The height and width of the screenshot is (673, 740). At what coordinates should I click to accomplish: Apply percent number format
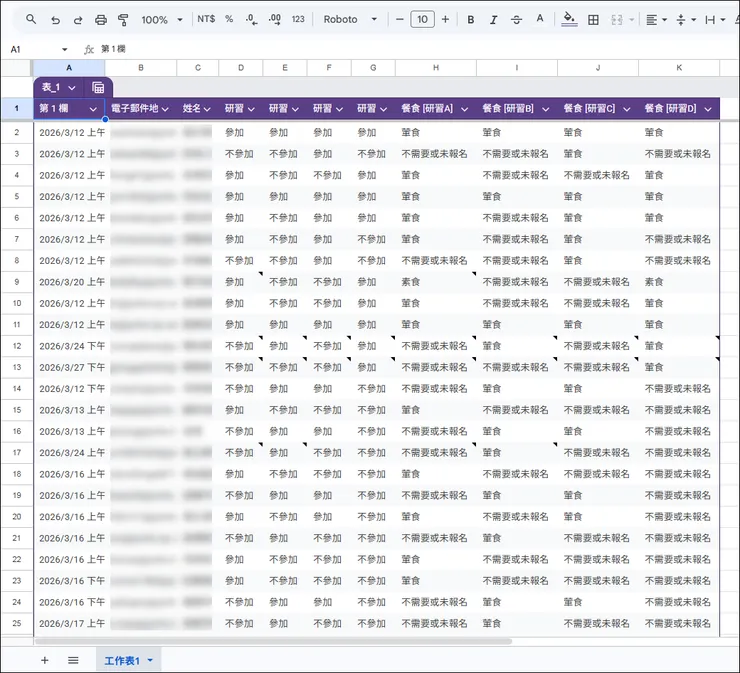229,19
